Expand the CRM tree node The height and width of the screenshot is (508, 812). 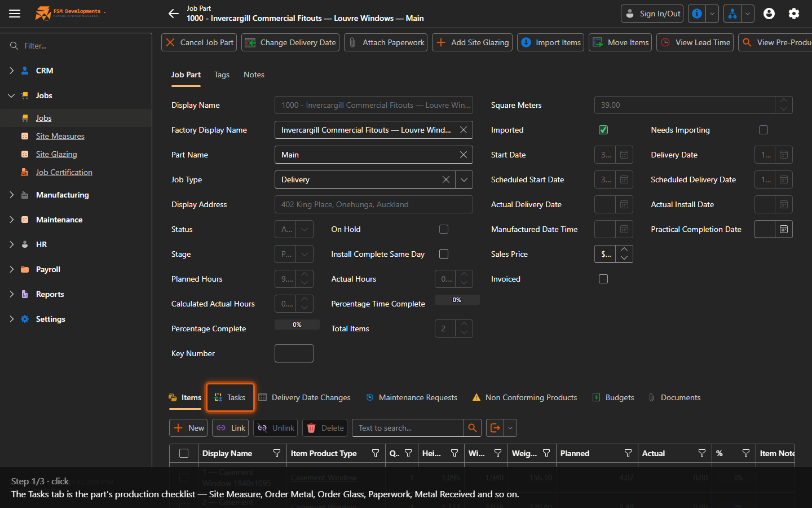(11, 71)
